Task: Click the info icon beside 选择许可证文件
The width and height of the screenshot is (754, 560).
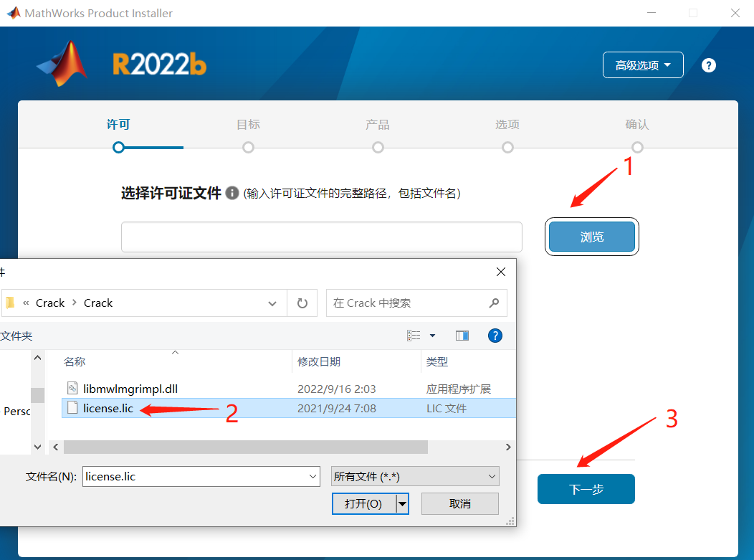Action: click(x=232, y=193)
